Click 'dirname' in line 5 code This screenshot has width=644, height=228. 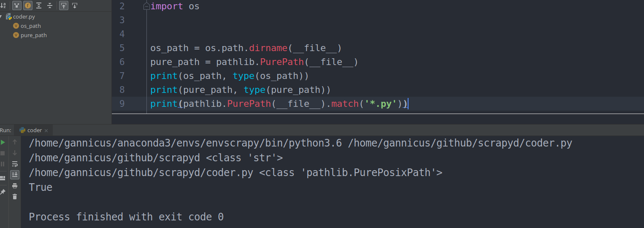(x=268, y=48)
